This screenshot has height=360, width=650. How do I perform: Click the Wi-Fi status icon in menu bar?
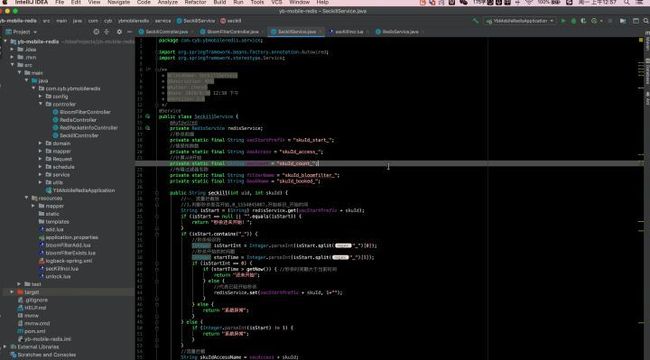click(x=529, y=2)
